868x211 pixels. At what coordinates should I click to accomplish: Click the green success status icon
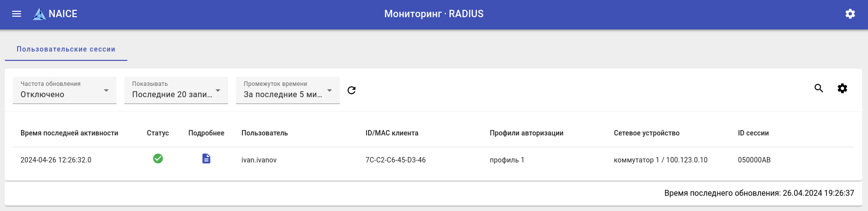(x=158, y=158)
